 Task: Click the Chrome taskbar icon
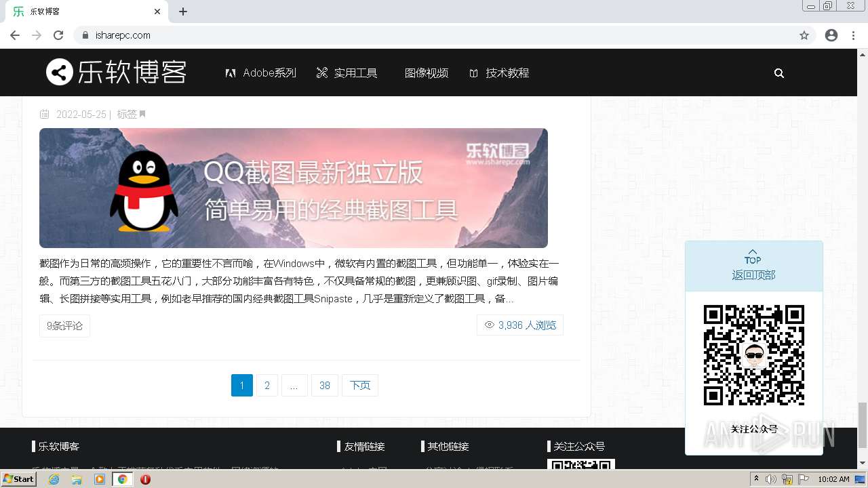point(123,479)
